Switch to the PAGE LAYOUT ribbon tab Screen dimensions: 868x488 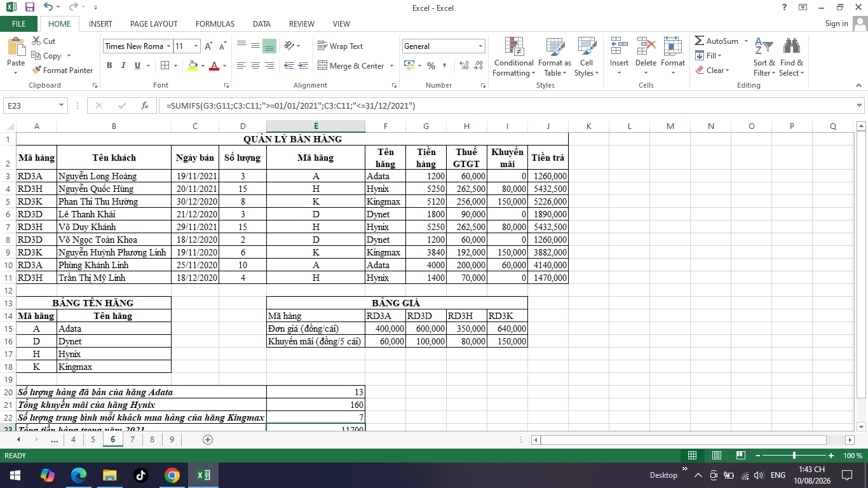(x=154, y=24)
